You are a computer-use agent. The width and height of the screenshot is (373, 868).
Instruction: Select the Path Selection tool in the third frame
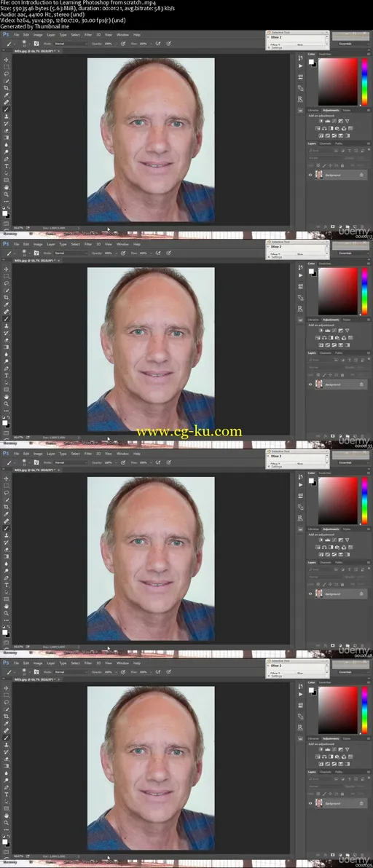(x=6, y=592)
